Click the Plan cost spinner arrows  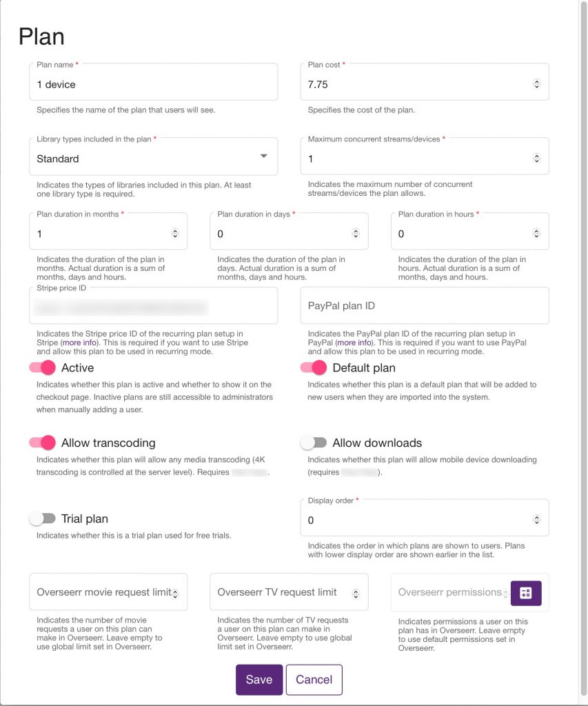point(537,84)
